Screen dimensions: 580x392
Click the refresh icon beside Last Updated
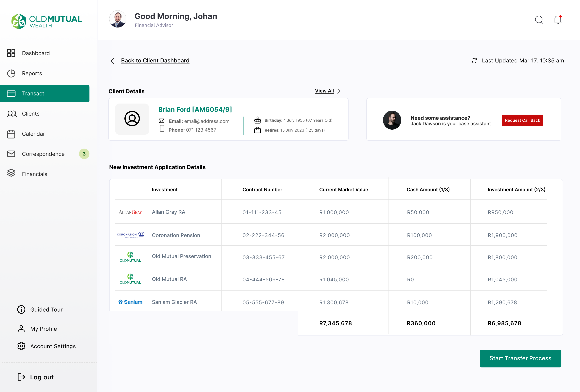(x=474, y=60)
